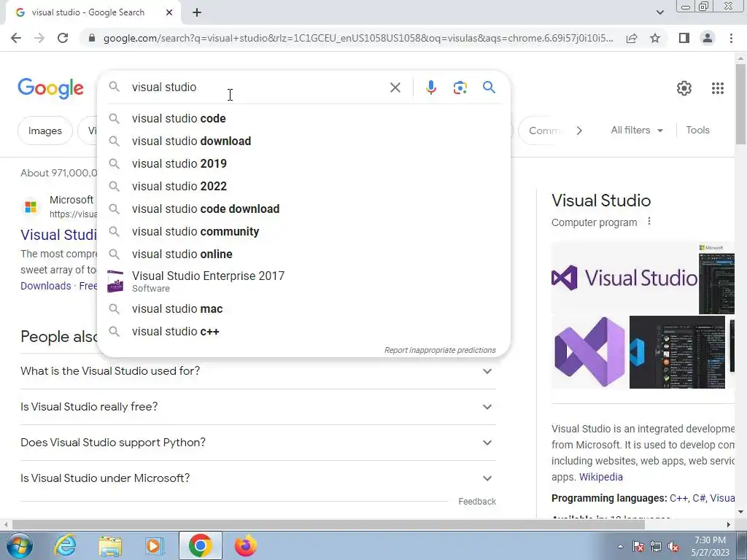Image resolution: width=747 pixels, height=560 pixels.
Task: Open the Chrome profile avatar
Action: point(708,38)
